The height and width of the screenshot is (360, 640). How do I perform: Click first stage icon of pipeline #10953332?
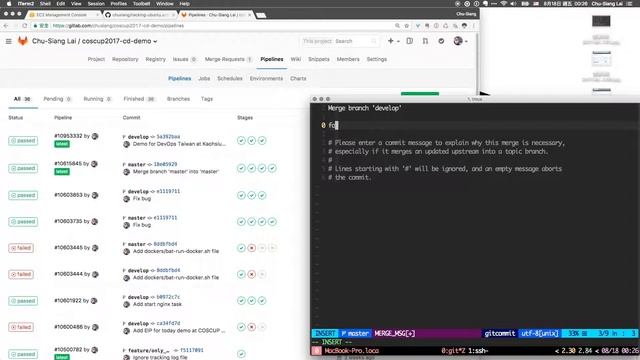pyautogui.click(x=241, y=140)
